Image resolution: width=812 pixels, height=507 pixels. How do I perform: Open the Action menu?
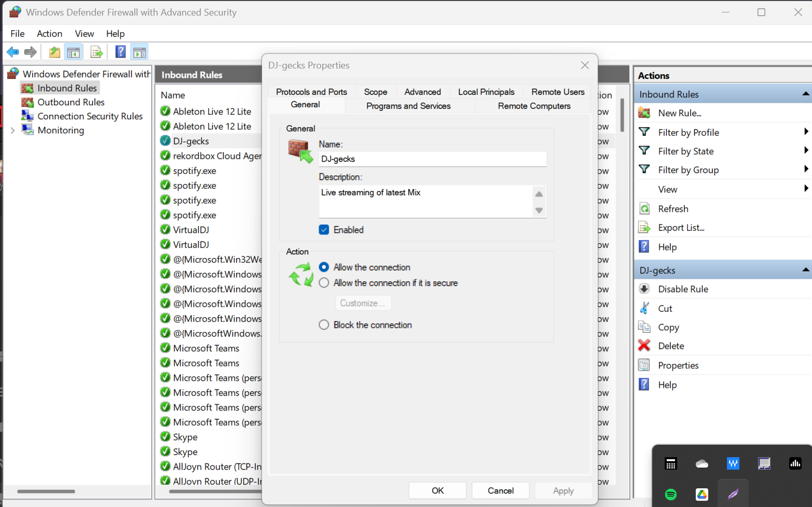[x=49, y=34]
